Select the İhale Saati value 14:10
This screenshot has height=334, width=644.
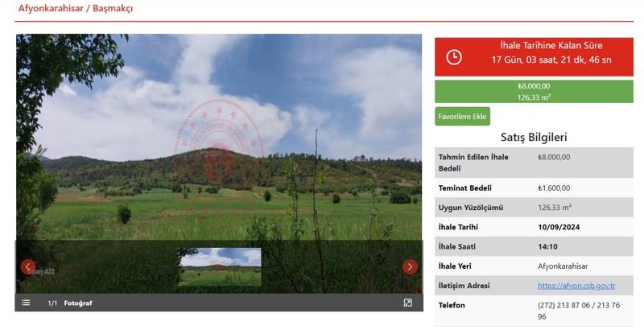click(x=548, y=246)
